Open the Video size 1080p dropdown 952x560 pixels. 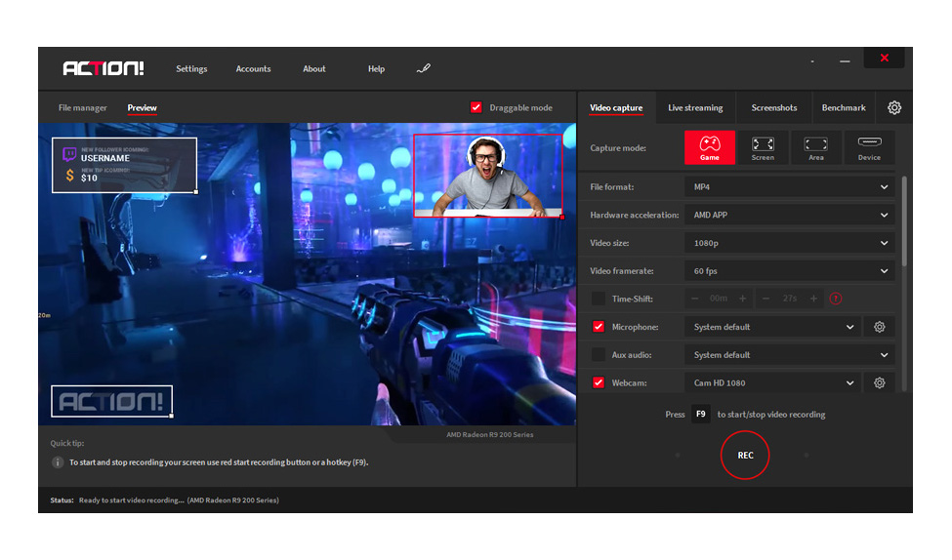(789, 243)
